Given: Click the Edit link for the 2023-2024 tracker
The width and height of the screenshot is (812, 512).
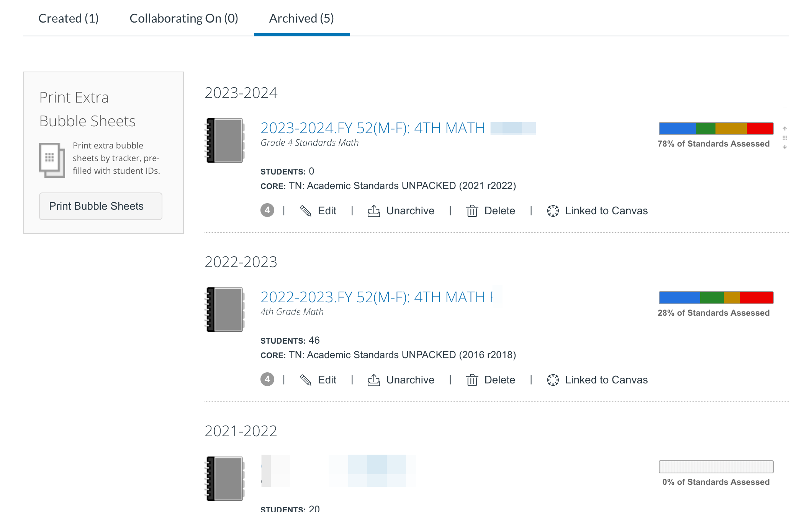Looking at the screenshot, I should pyautogui.click(x=327, y=211).
